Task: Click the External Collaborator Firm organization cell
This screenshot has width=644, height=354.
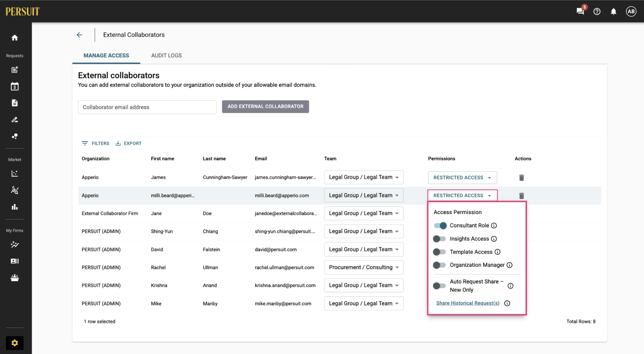Action: tap(110, 213)
